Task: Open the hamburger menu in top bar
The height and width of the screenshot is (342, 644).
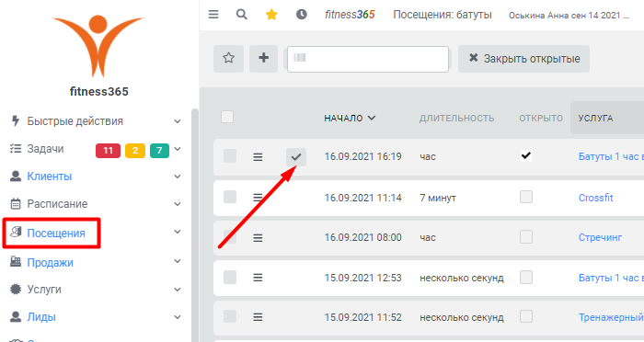Action: (x=213, y=15)
